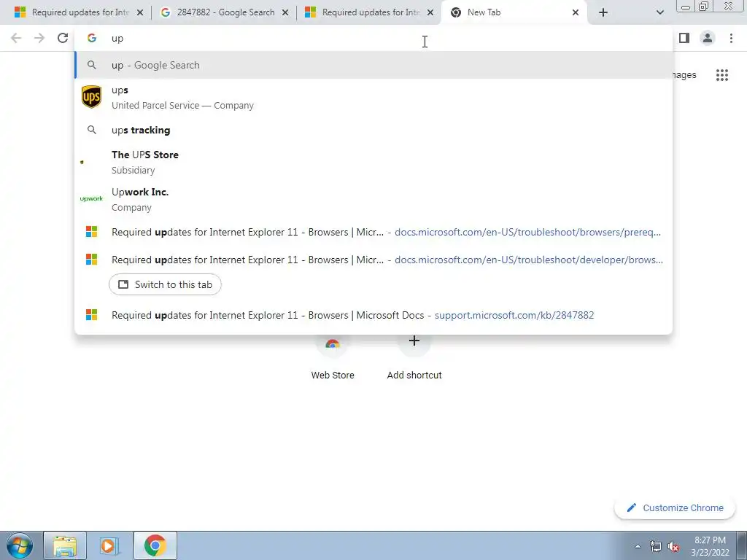Open the Windows Start menu orb

pos(19,545)
